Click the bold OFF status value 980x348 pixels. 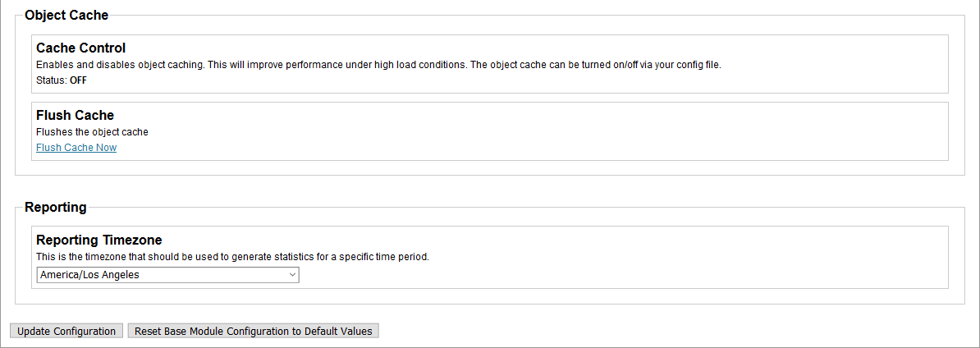tap(78, 80)
